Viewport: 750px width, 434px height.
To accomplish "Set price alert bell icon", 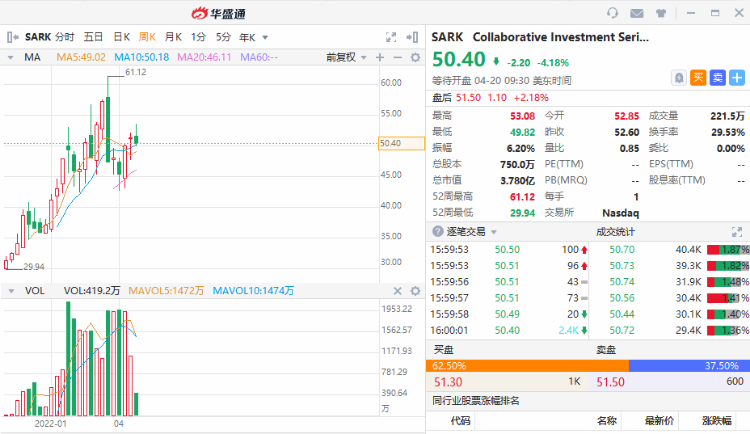I will [x=679, y=78].
